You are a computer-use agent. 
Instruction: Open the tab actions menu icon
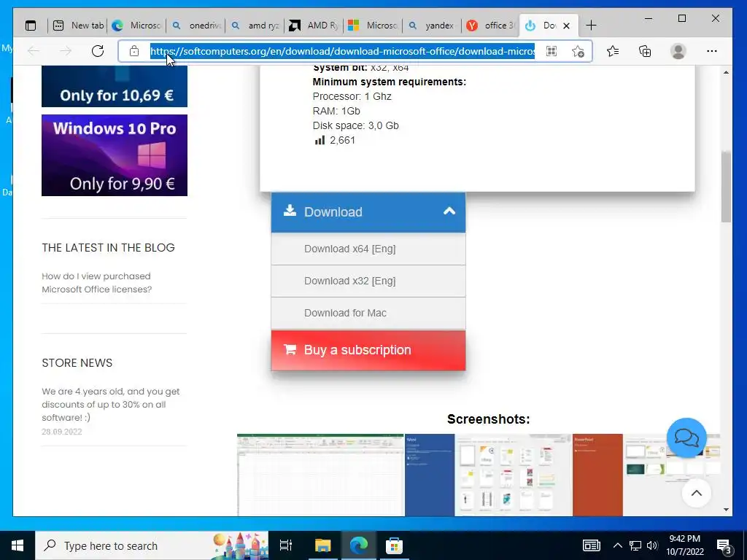point(31,26)
